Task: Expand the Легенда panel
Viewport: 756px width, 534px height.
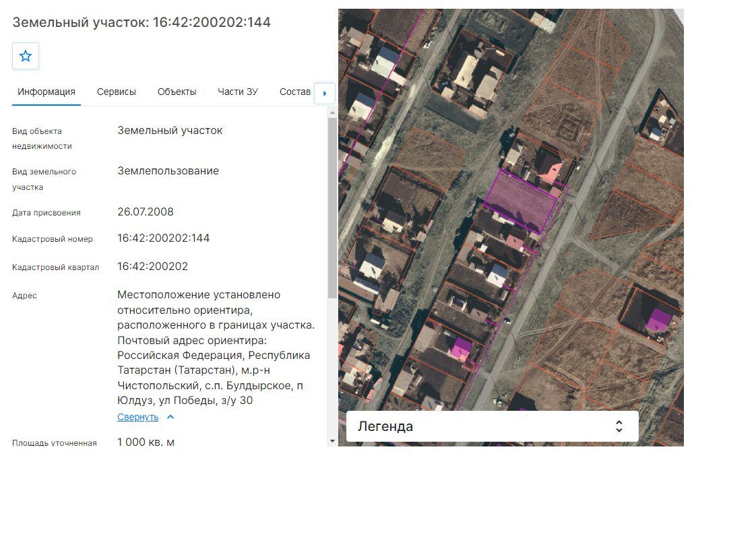Action: [x=493, y=426]
